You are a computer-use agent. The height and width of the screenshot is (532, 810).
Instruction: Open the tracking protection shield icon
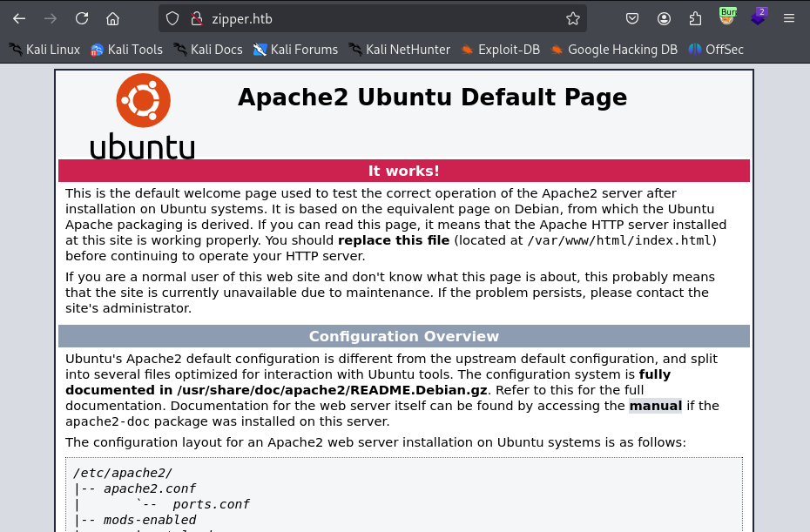[172, 19]
